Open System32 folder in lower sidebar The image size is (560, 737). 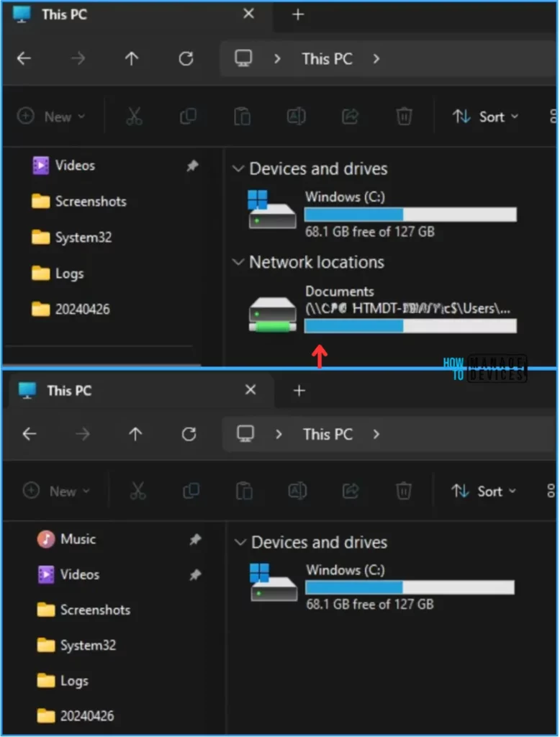[76, 645]
